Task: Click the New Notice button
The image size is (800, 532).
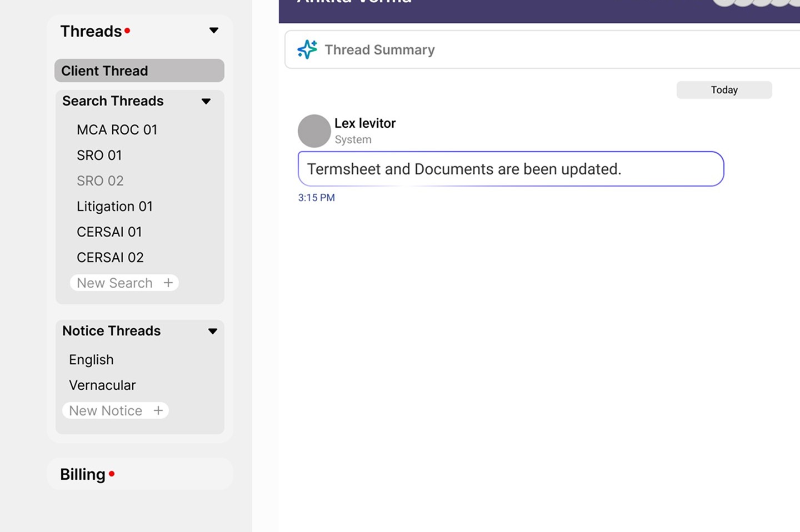Action: [116, 410]
